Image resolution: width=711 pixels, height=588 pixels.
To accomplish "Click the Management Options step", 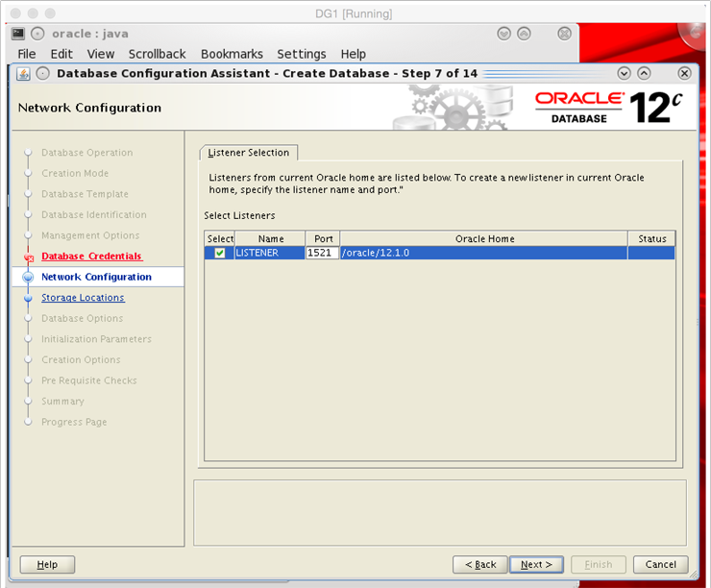I will point(90,235).
